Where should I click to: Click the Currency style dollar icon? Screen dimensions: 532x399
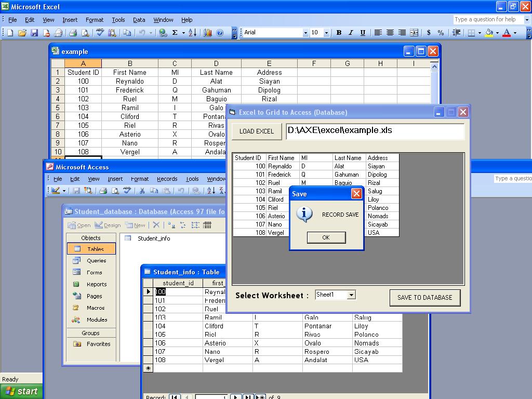pyautogui.click(x=429, y=33)
